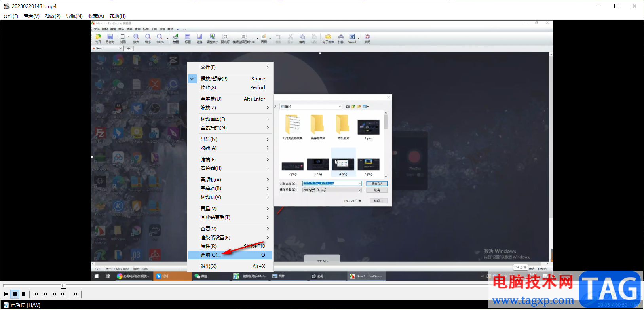Click the Play button in the player controls
644x310 pixels.
coord(6,294)
